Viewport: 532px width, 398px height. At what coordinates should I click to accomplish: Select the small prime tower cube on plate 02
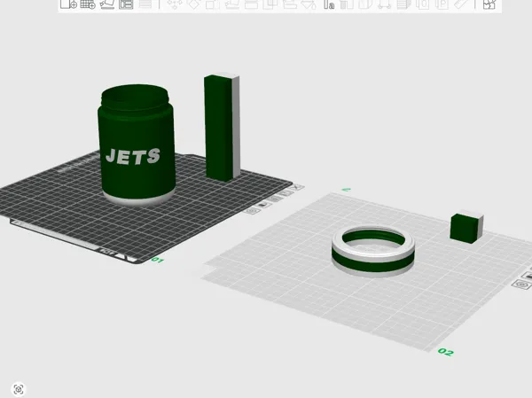[466, 227]
